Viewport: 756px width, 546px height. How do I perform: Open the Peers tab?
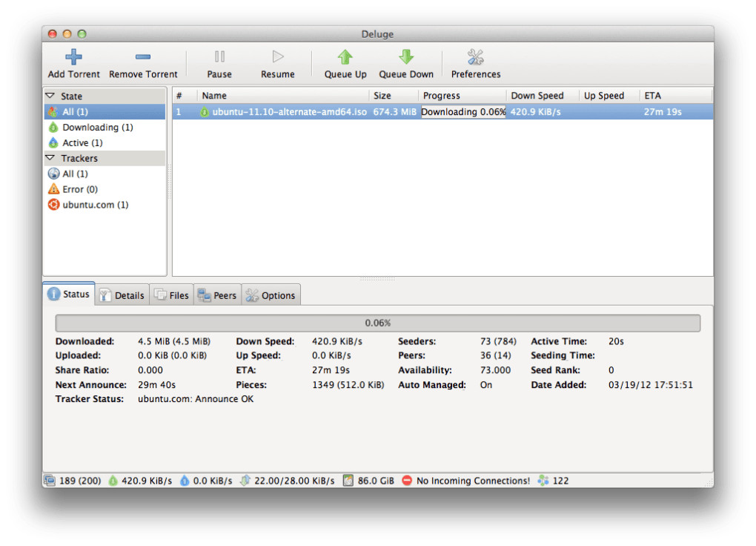(217, 295)
